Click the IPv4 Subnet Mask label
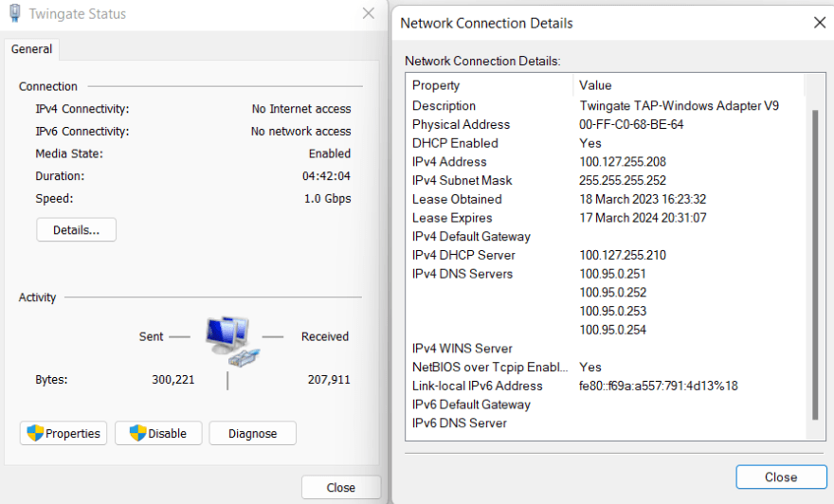The width and height of the screenshot is (834, 504). (x=462, y=180)
